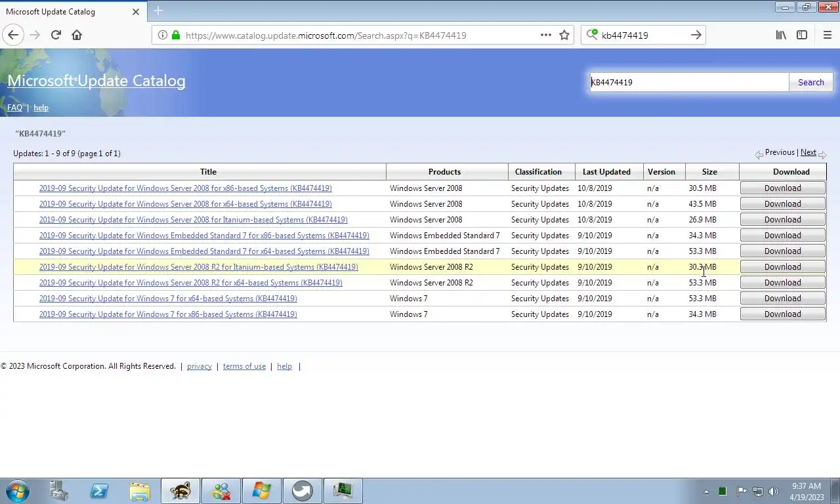Open the terms of use link
The height and width of the screenshot is (504, 840).
(244, 366)
